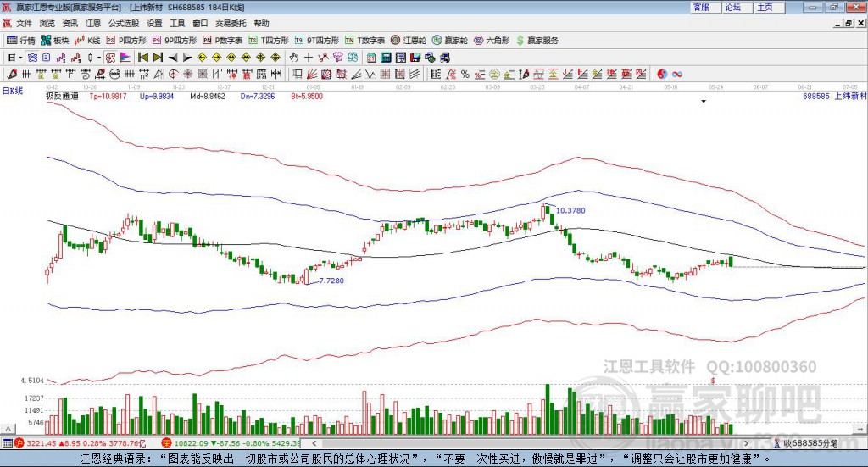The width and height of the screenshot is (868, 467).
Task: Click the blue infinity symbol icon
Action: 677,74
